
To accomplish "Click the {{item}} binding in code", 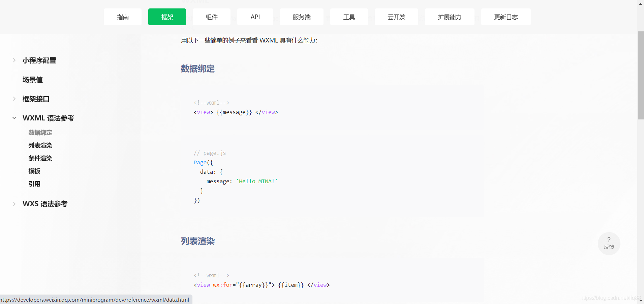I will pyautogui.click(x=291, y=285).
